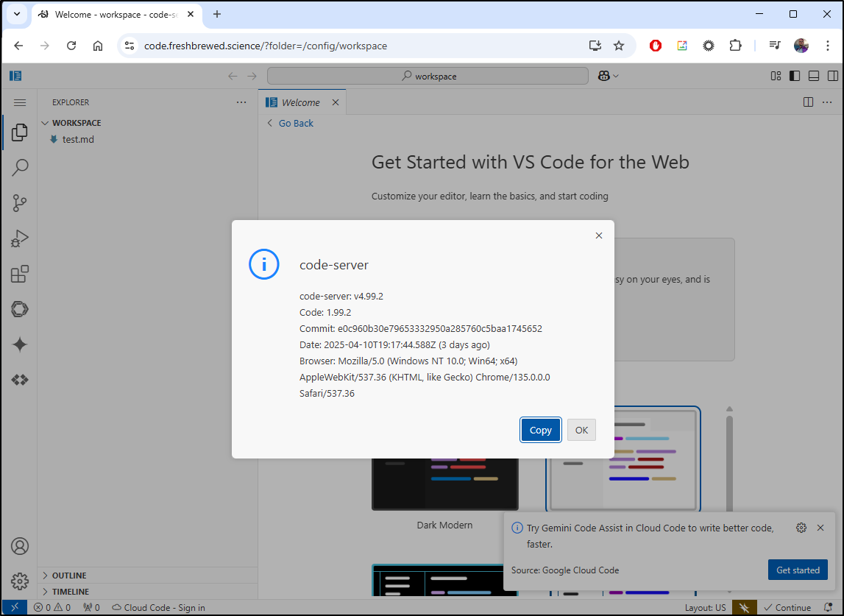This screenshot has width=844, height=616.
Task: Open the Extensions view
Action: (x=19, y=274)
